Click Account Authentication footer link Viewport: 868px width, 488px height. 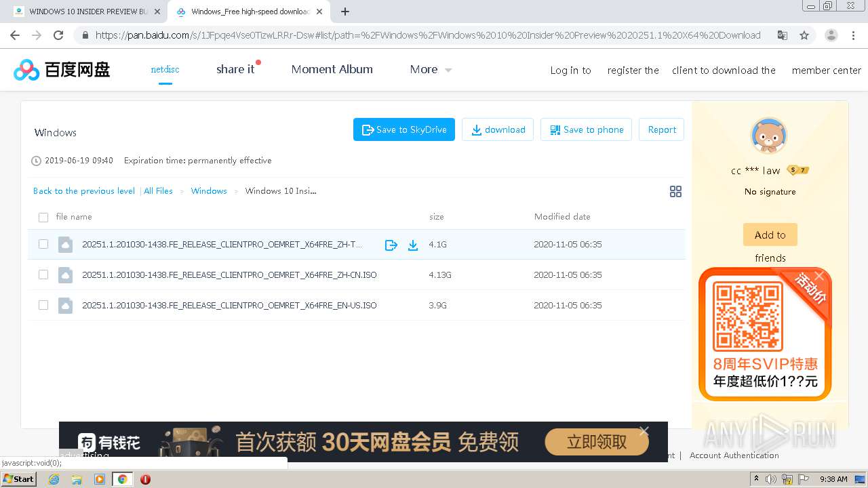point(734,455)
